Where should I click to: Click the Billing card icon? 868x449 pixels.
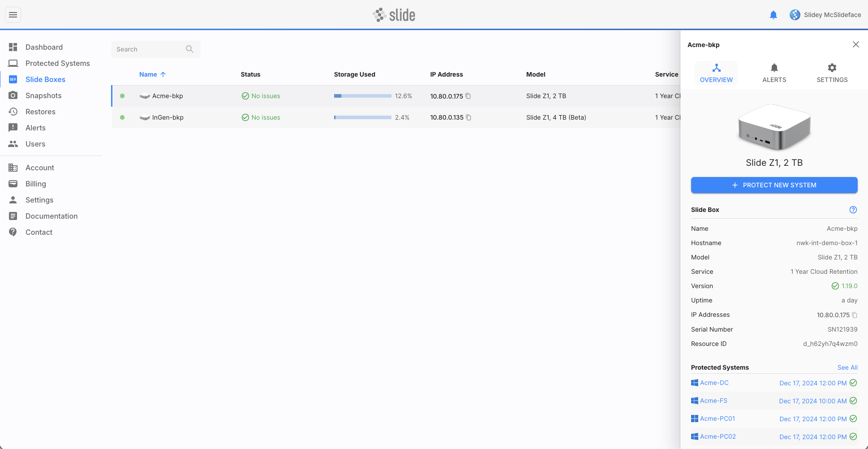[x=13, y=184]
